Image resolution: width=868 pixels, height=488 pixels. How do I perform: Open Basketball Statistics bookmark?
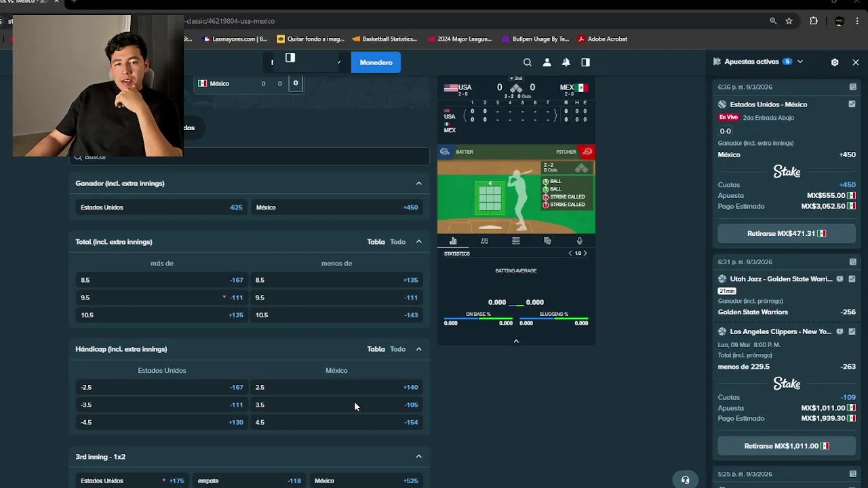pos(384,39)
